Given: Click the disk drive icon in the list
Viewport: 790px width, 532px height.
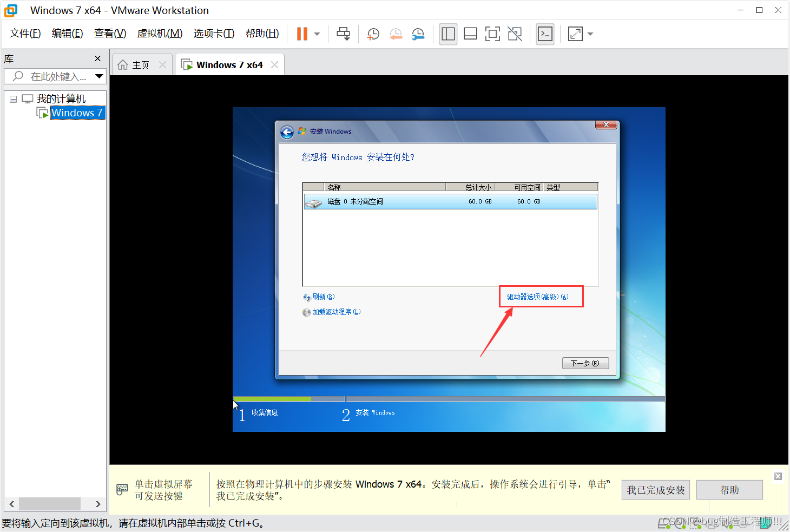Looking at the screenshot, I should (313, 202).
